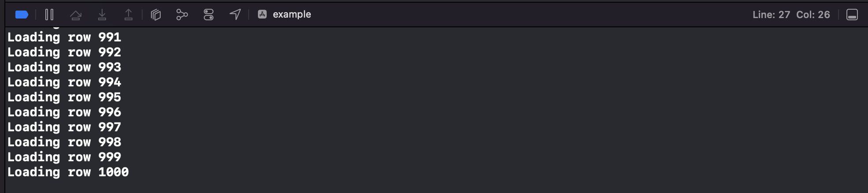Click the console line Loading row 993
Image resolution: width=868 pixels, height=193 pixels.
click(64, 67)
